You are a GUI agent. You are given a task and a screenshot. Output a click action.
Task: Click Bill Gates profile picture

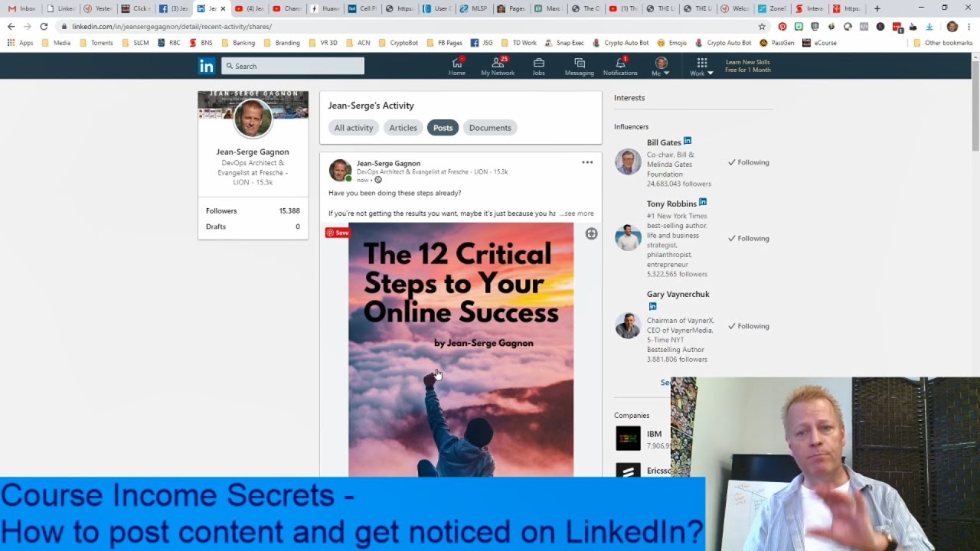click(x=628, y=162)
